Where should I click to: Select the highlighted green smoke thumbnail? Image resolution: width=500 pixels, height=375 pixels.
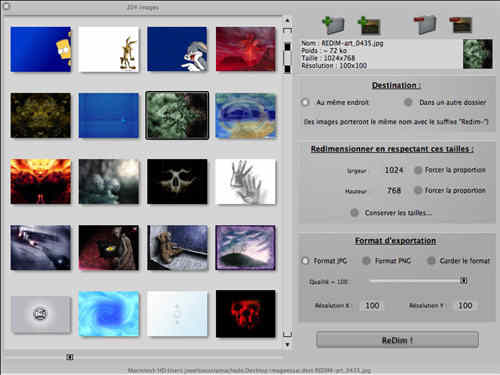click(177, 115)
